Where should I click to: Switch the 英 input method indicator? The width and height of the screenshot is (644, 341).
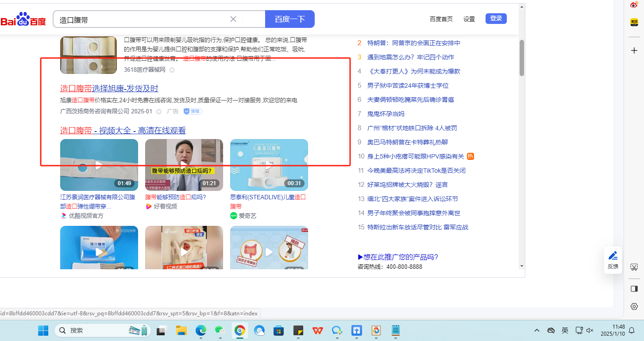point(565,330)
